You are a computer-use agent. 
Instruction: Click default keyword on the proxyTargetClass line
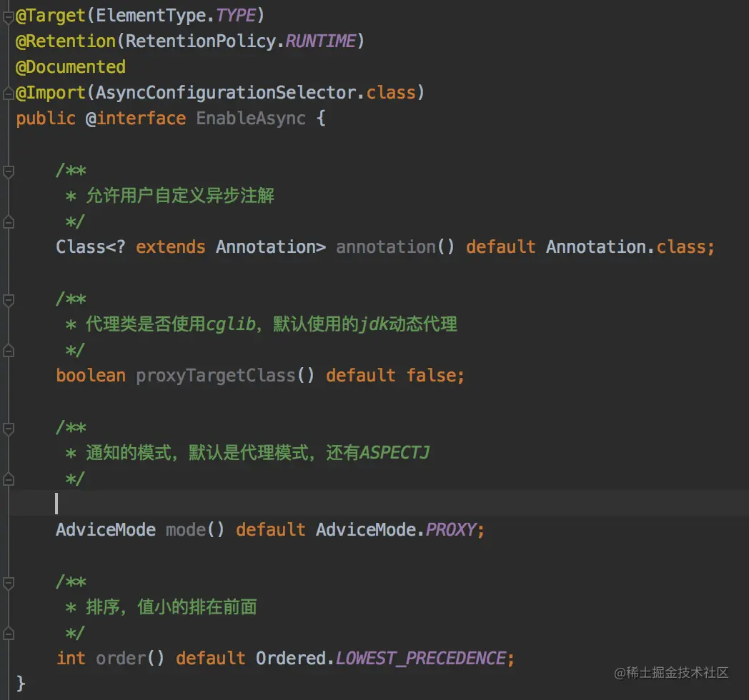tap(361, 376)
